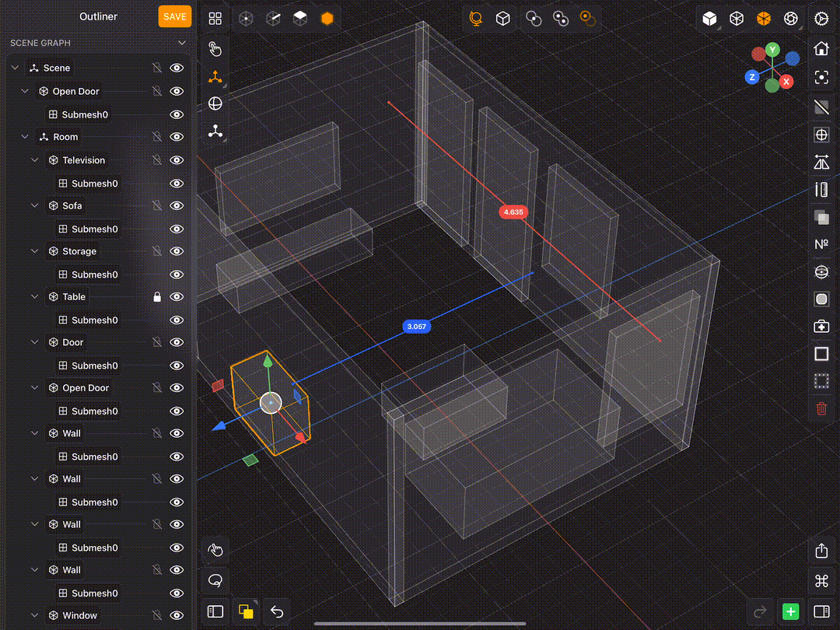
Task: Click the yellow overlapping squares icon
Action: (x=246, y=611)
